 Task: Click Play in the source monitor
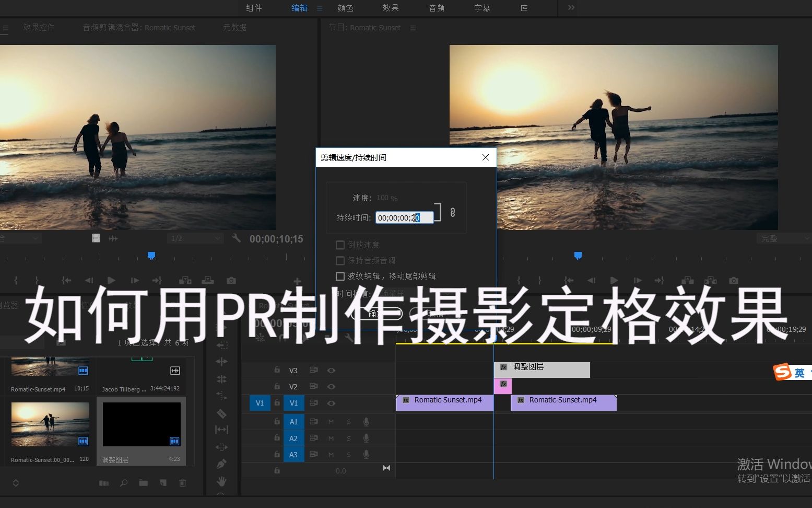coord(111,281)
